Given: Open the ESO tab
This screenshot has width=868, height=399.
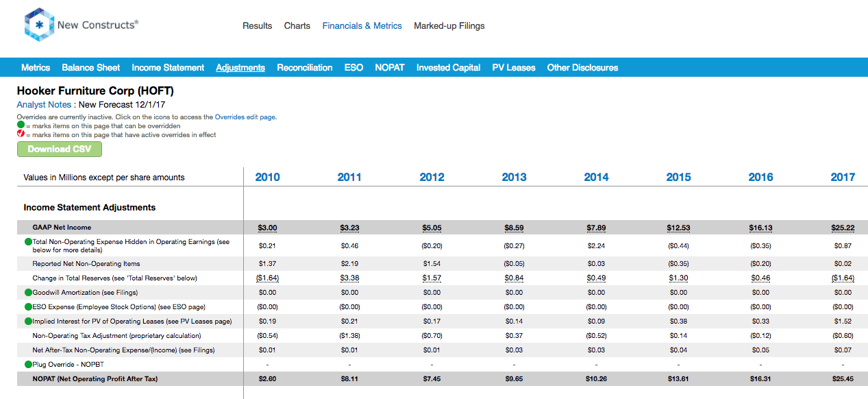Looking at the screenshot, I should [x=354, y=67].
